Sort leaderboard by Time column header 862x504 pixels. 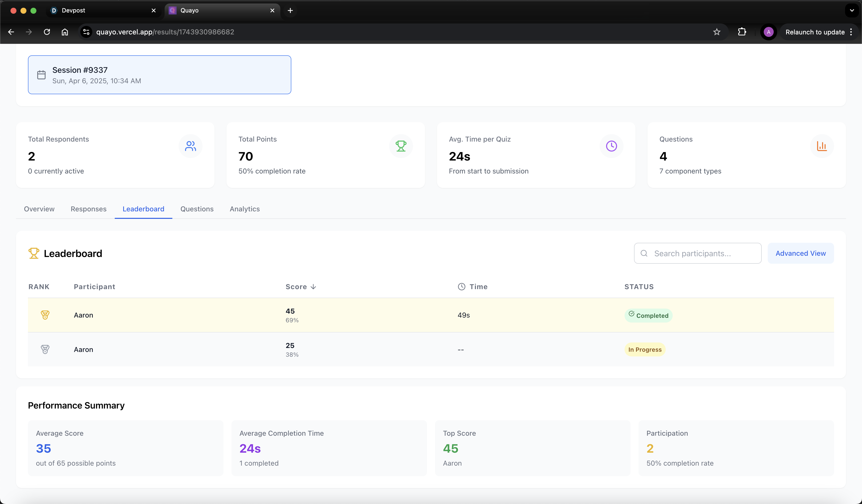click(x=478, y=287)
